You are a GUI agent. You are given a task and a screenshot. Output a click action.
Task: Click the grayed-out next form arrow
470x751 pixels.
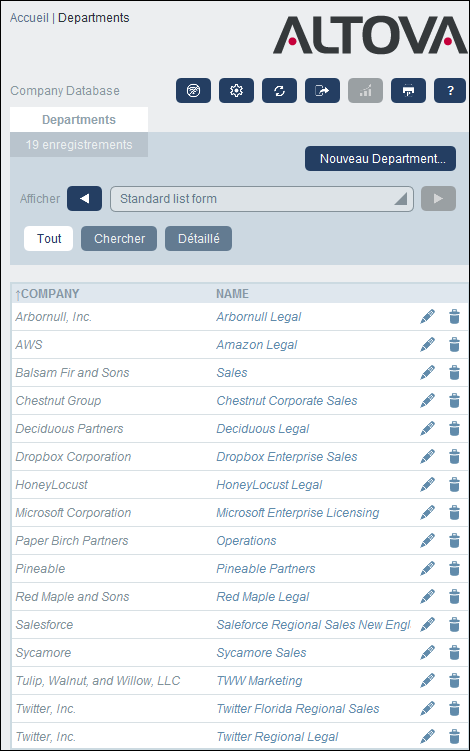click(438, 198)
